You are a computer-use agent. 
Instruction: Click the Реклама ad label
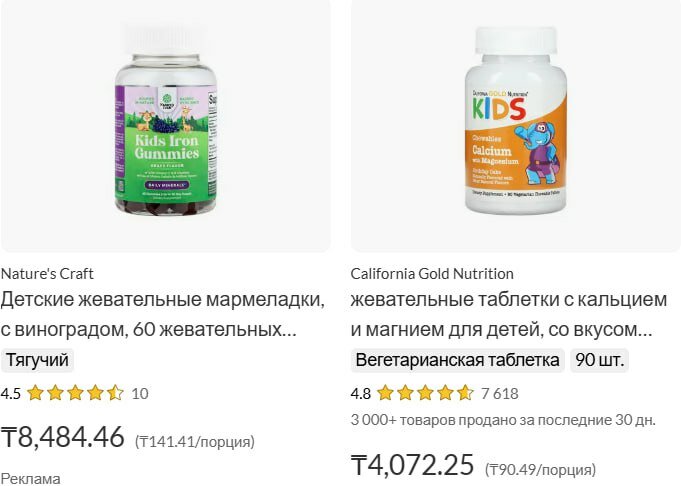31,479
